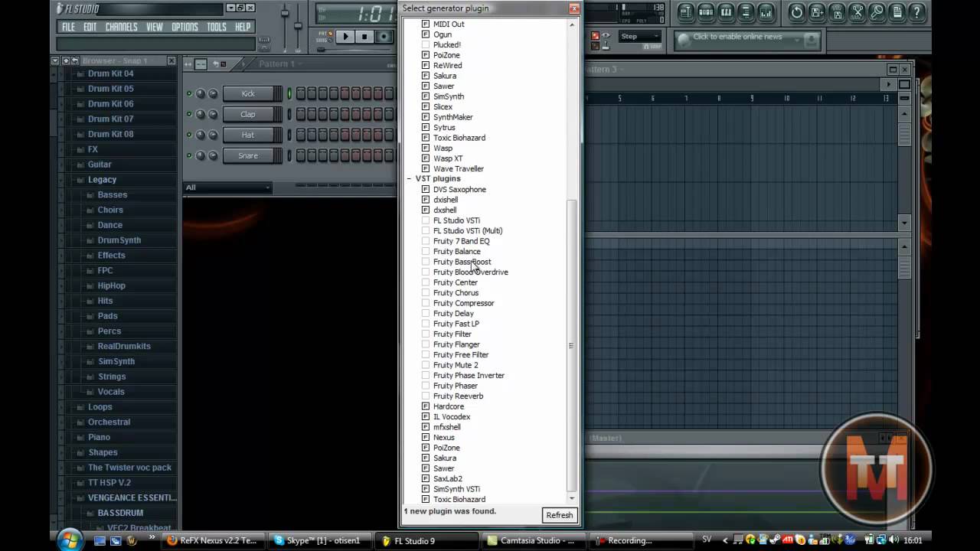Open the VIEW menu
Image resolution: width=980 pixels, height=551 pixels.
coord(155,27)
